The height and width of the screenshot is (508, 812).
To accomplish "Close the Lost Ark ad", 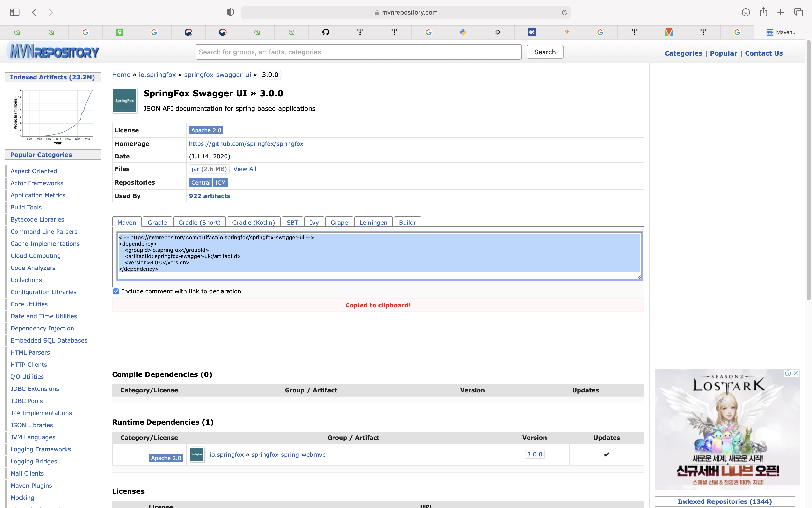I will (796, 373).
